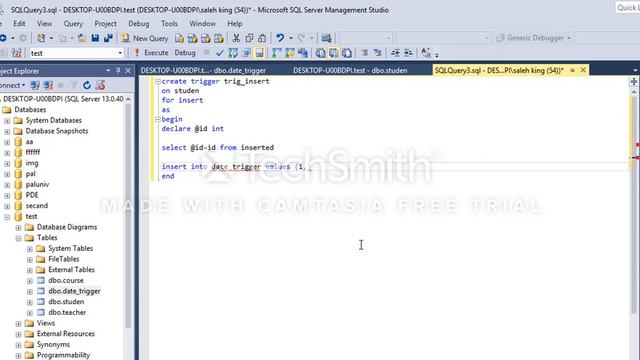Click the Activity Monitor icon in Object Explorer

tap(100, 85)
